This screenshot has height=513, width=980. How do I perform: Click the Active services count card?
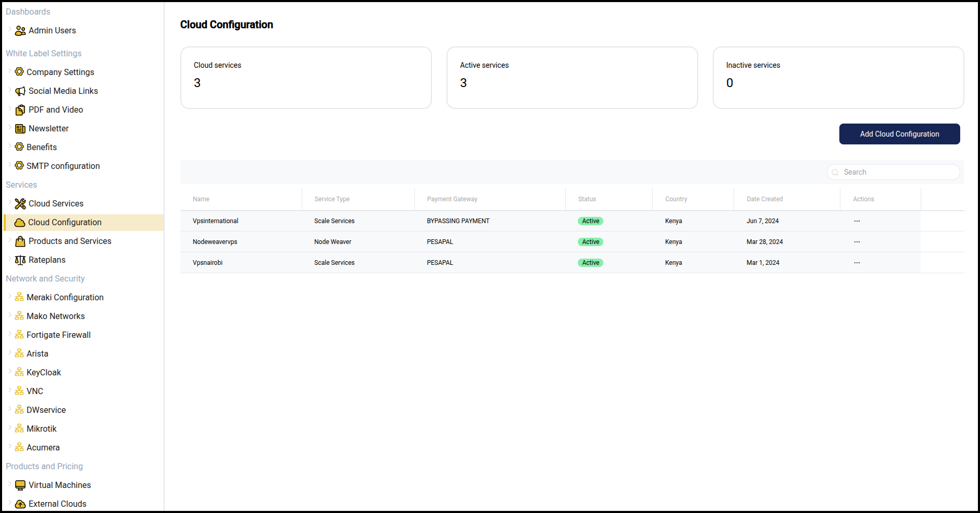pyautogui.click(x=572, y=78)
